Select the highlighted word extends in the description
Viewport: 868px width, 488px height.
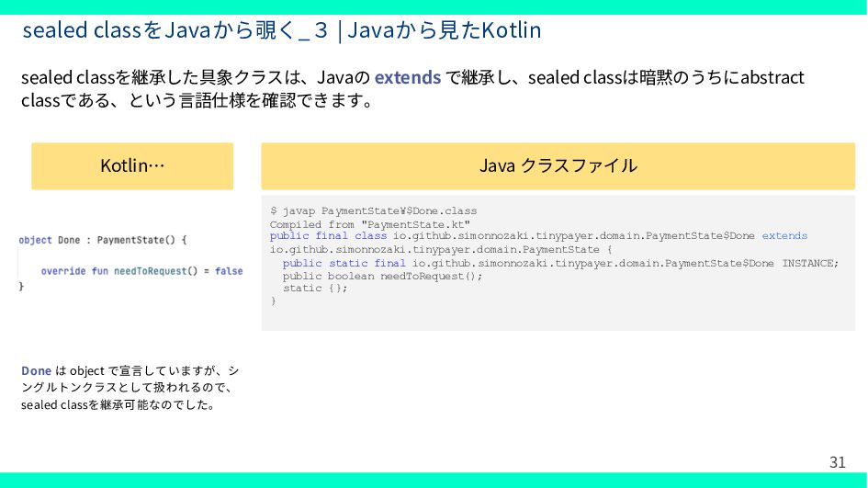coord(408,77)
